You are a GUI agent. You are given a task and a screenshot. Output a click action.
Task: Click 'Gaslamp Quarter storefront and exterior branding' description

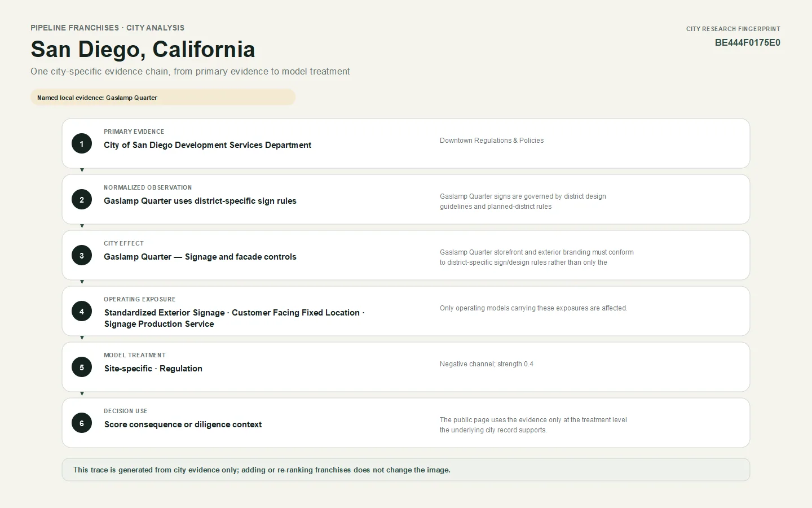point(537,257)
